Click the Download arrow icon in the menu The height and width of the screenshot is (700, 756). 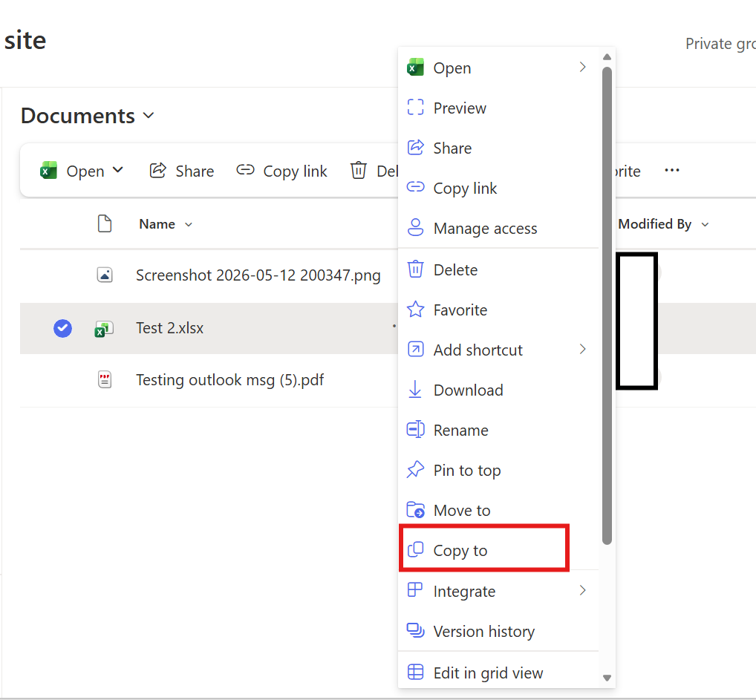pyautogui.click(x=415, y=390)
